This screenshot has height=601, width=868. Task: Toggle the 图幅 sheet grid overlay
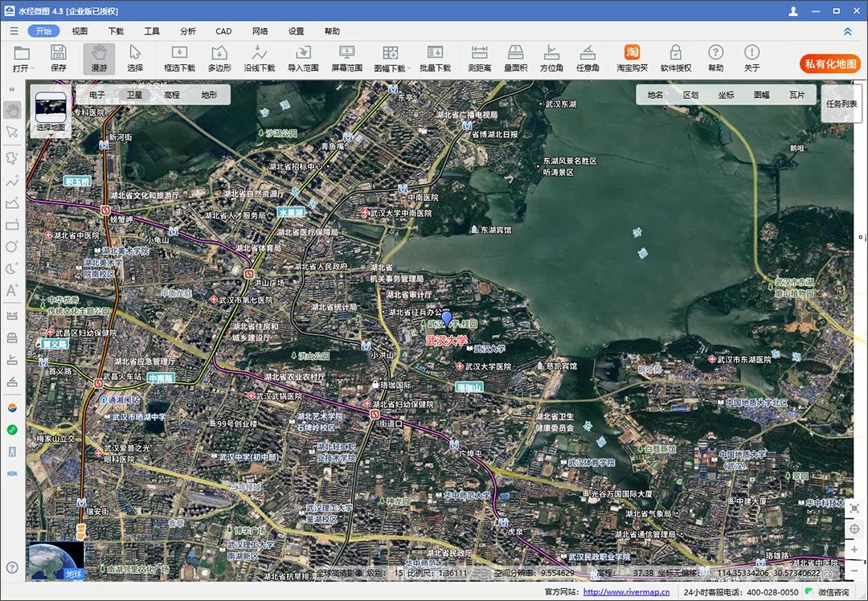(762, 95)
